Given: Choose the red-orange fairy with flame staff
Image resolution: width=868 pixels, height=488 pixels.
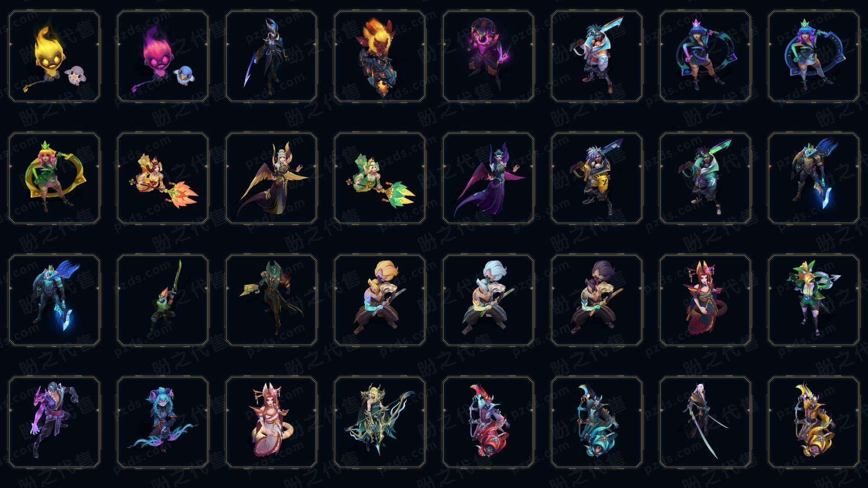Looking at the screenshot, I should pyautogui.click(x=163, y=178).
